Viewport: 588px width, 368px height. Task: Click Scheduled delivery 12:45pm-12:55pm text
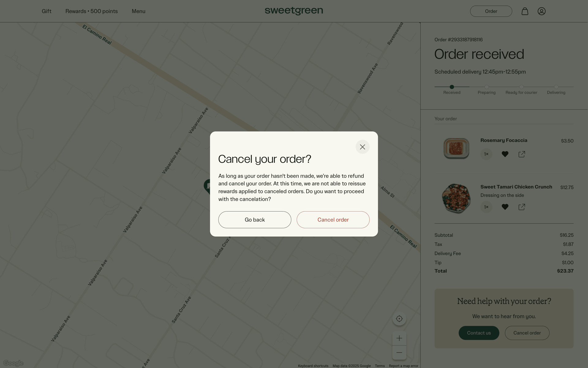click(x=480, y=72)
